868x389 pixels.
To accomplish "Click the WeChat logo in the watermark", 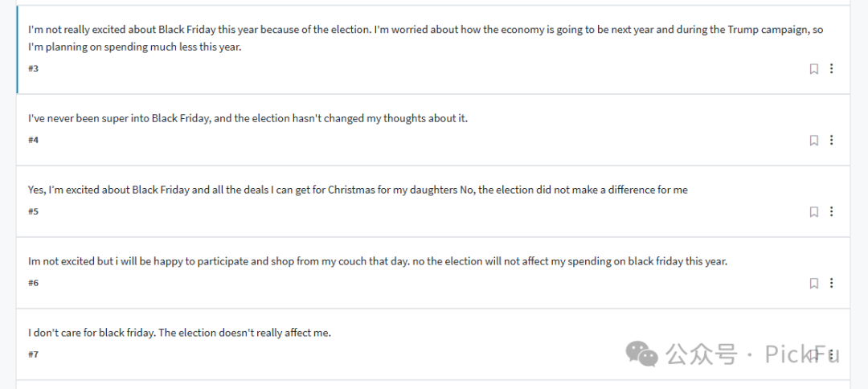I will coord(641,353).
